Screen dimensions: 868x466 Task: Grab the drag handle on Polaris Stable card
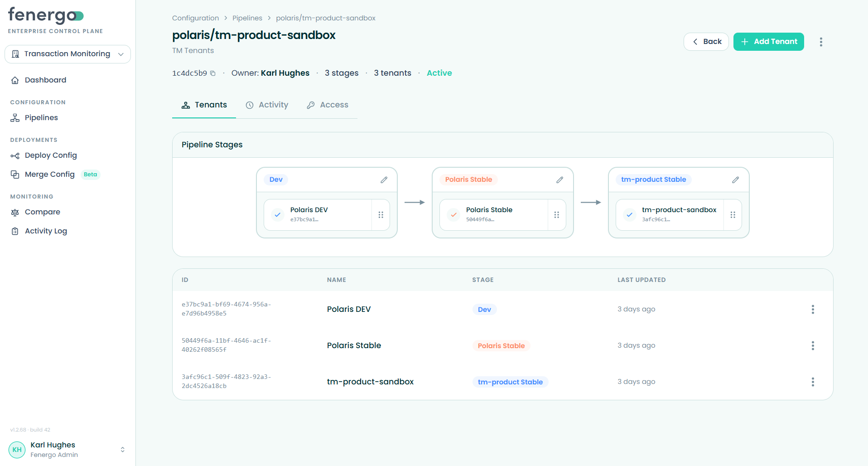[x=556, y=215]
